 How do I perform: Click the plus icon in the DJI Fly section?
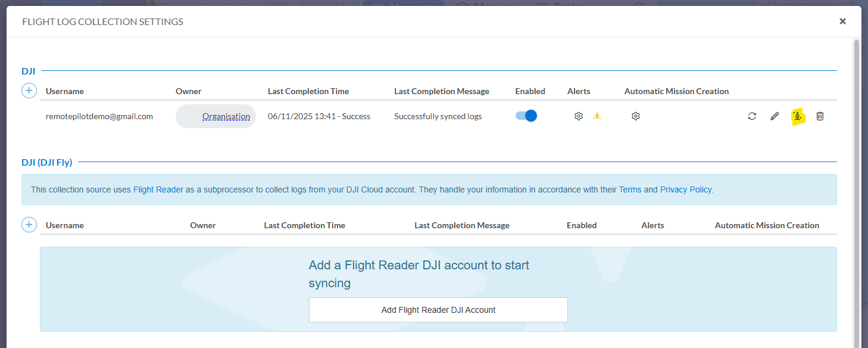(x=29, y=225)
